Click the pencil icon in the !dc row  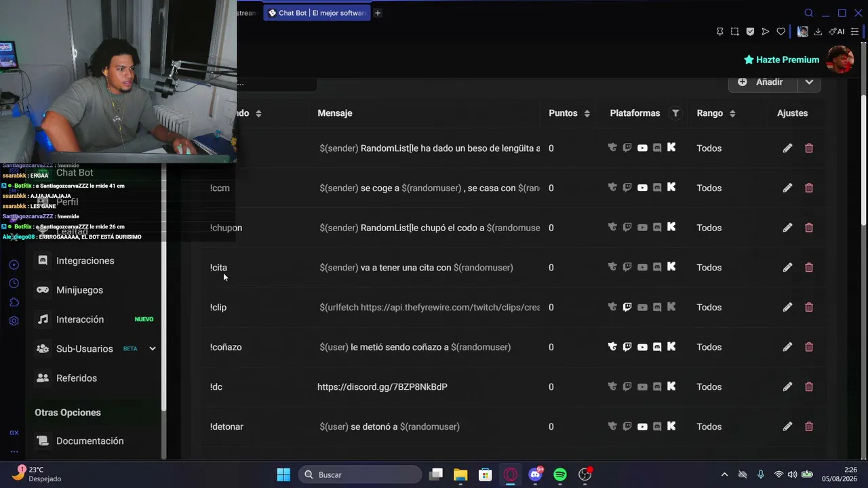(787, 387)
